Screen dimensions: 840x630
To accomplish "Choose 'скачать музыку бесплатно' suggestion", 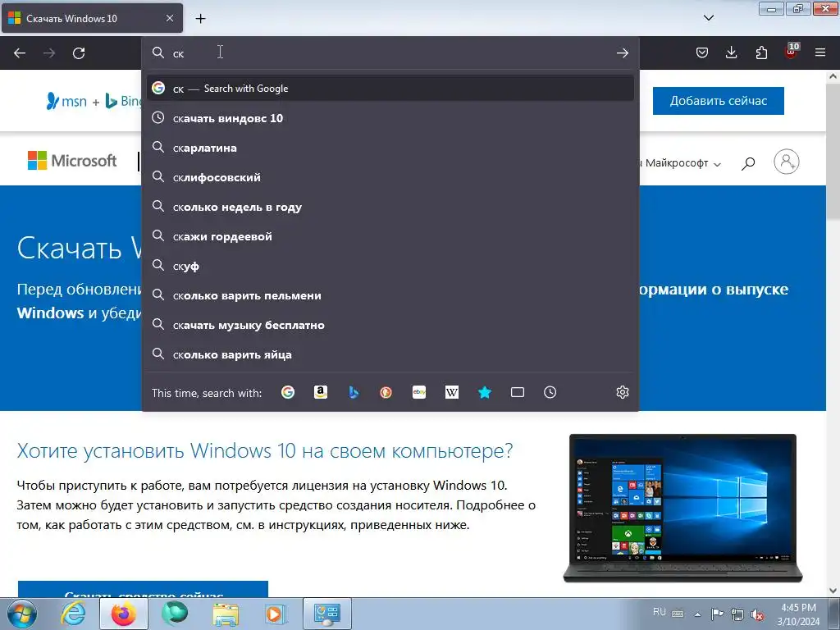I will 390,325.
